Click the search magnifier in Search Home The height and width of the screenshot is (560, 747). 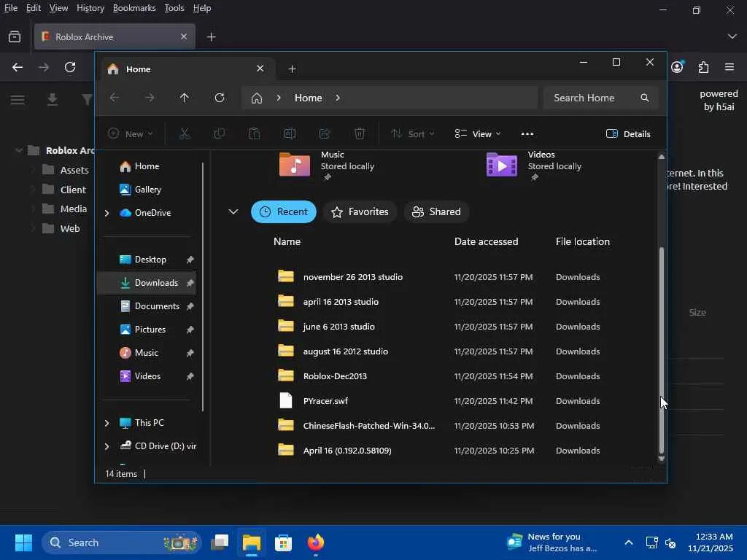[645, 98]
